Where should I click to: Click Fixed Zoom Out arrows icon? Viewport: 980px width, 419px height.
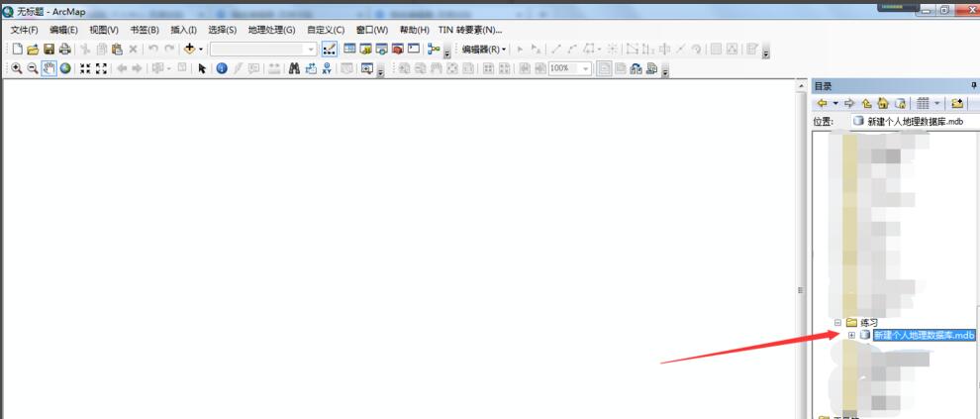101,68
